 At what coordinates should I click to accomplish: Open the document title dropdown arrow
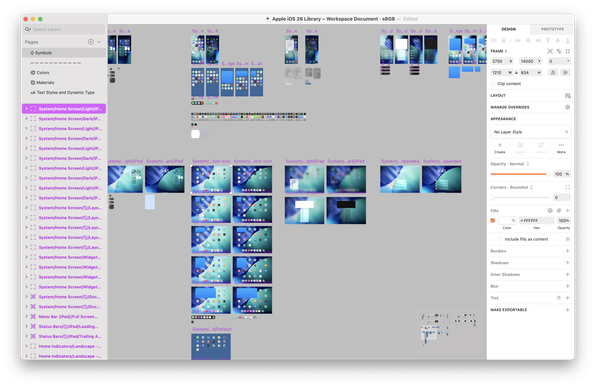[268, 19]
